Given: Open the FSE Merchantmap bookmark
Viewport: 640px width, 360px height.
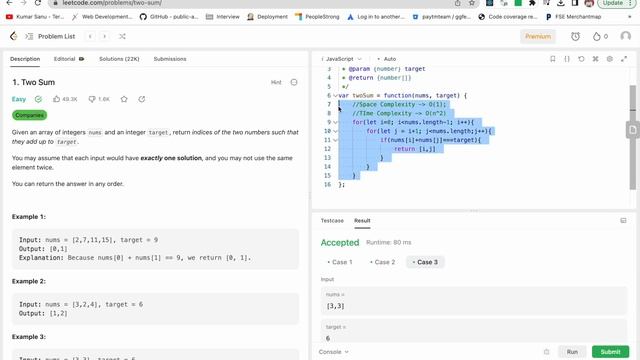Looking at the screenshot, I should 573,17.
